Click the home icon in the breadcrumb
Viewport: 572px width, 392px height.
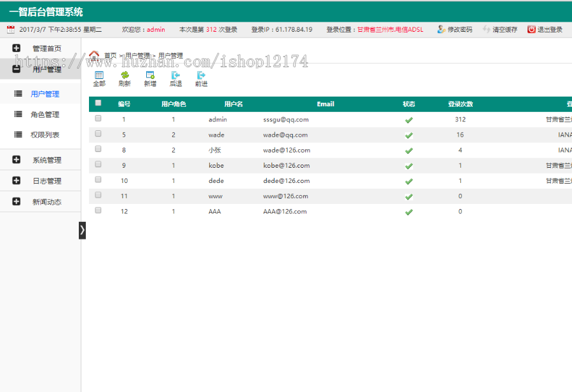[93, 55]
